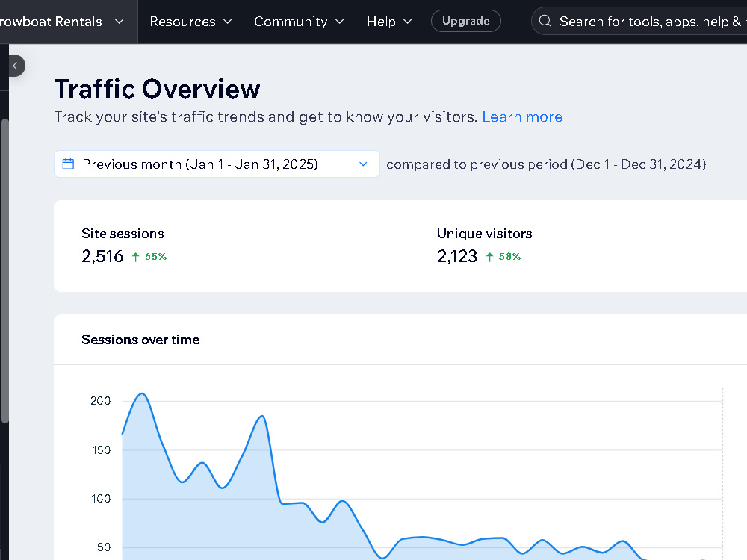The height and width of the screenshot is (560, 747).
Task: Click the Help menu chevron
Action: [407, 22]
